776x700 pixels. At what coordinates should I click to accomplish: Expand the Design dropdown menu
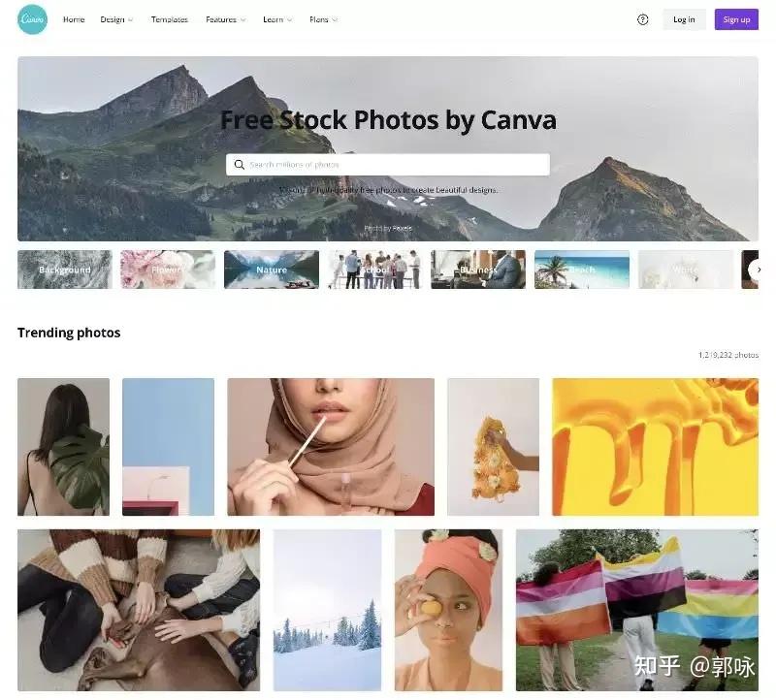click(116, 19)
